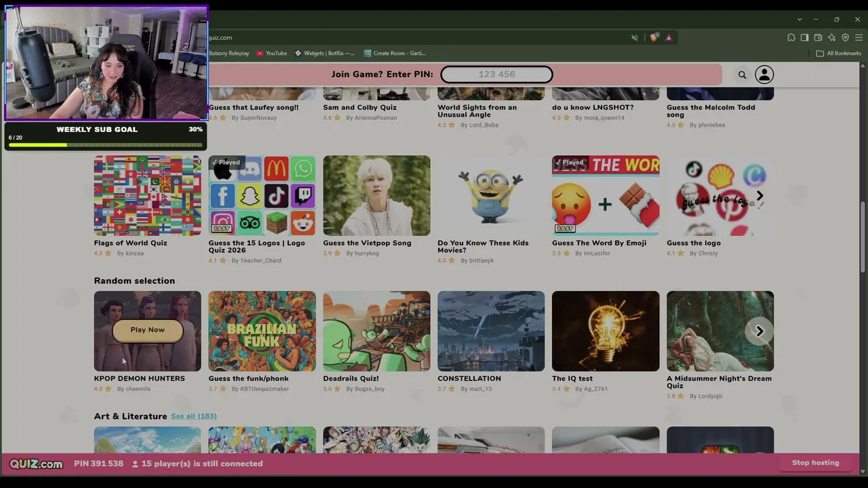
Task: Open the user profile account icon
Action: coord(764,75)
